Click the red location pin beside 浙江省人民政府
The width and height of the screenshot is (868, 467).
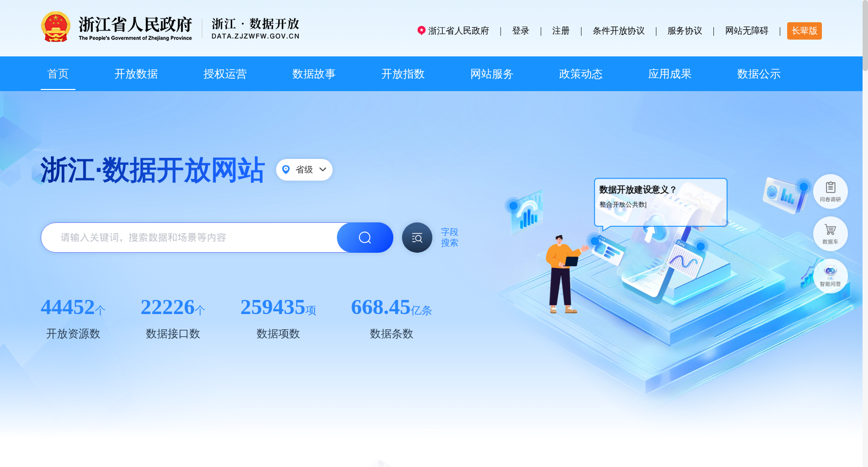point(421,30)
